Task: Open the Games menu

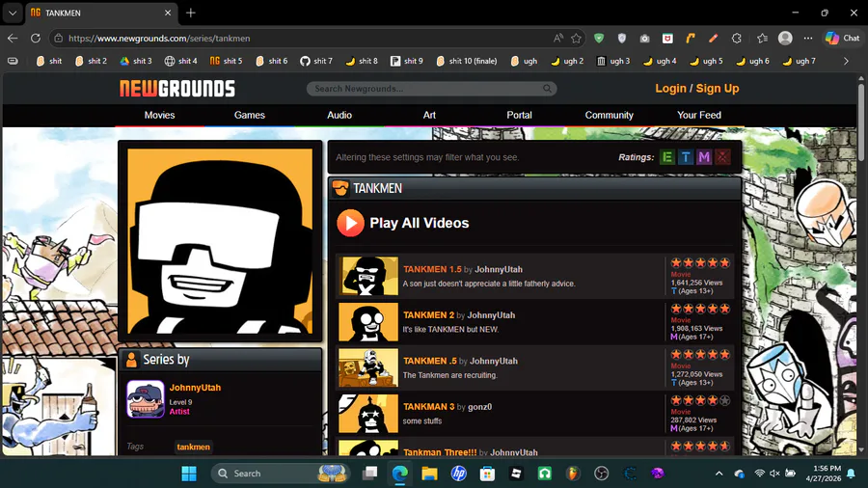Action: pyautogui.click(x=249, y=115)
